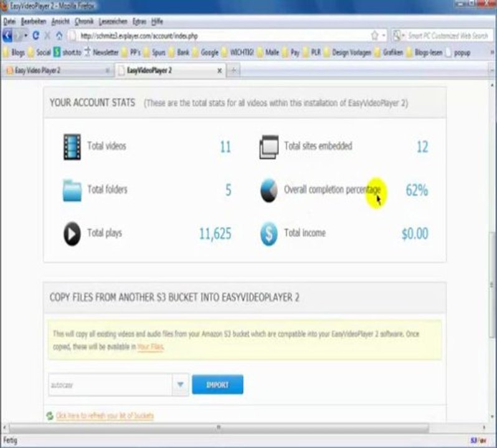Open the Your Files link

tap(150, 347)
